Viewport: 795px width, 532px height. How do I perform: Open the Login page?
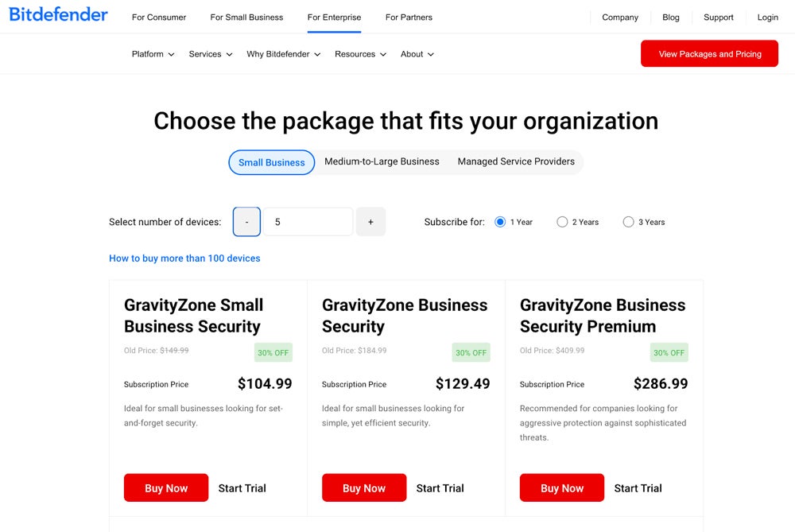[767, 17]
